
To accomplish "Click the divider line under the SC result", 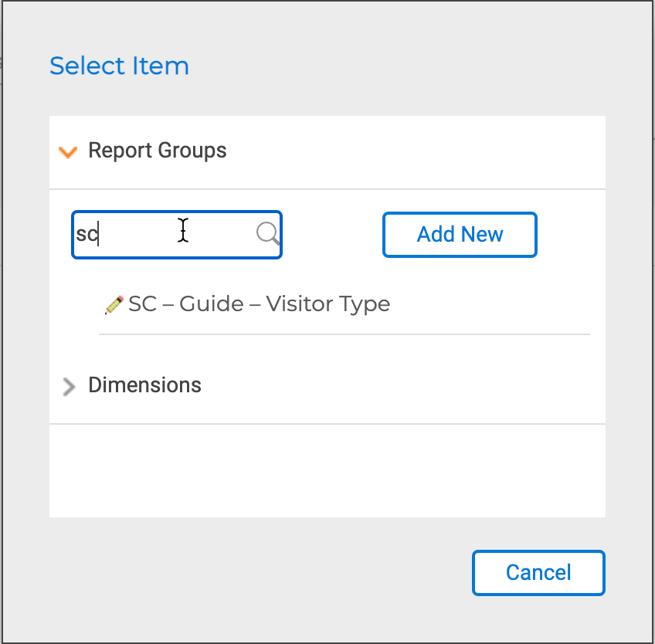I will [x=344, y=334].
